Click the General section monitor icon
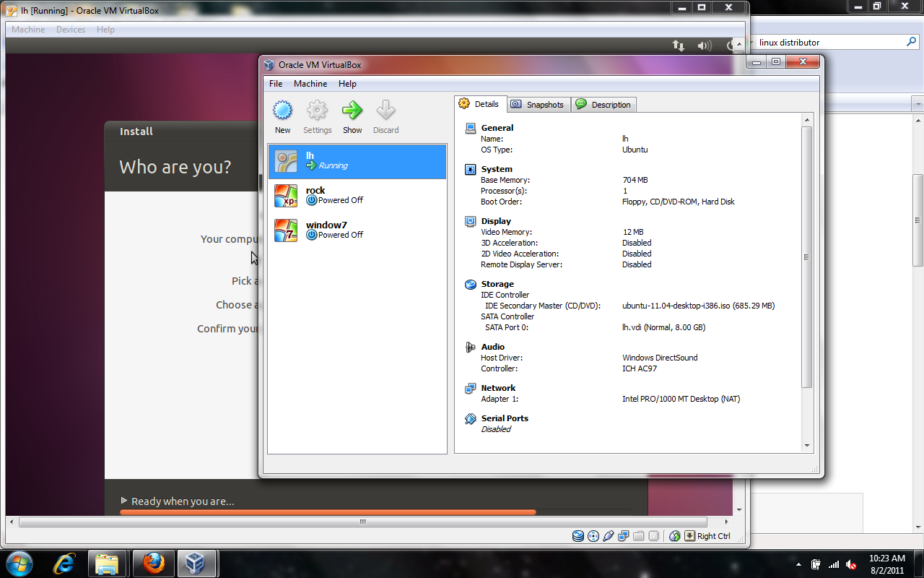The width and height of the screenshot is (924, 578). click(471, 128)
